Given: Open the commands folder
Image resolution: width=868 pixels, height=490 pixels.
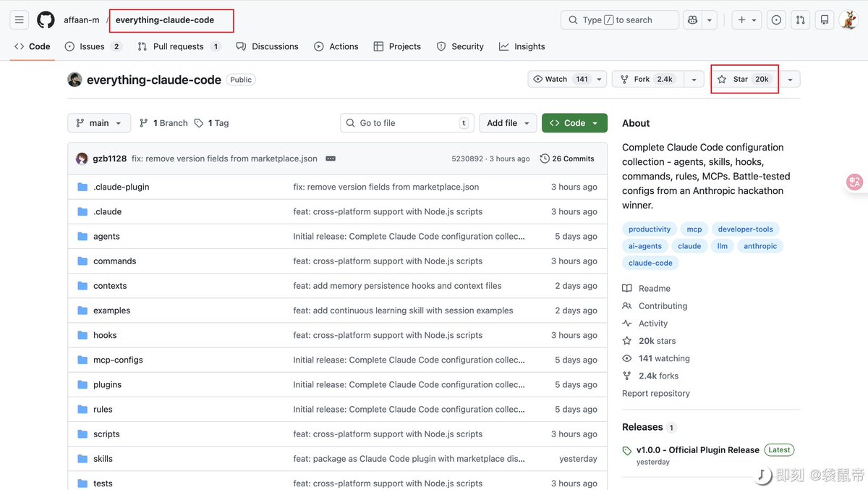Looking at the screenshot, I should [x=114, y=261].
